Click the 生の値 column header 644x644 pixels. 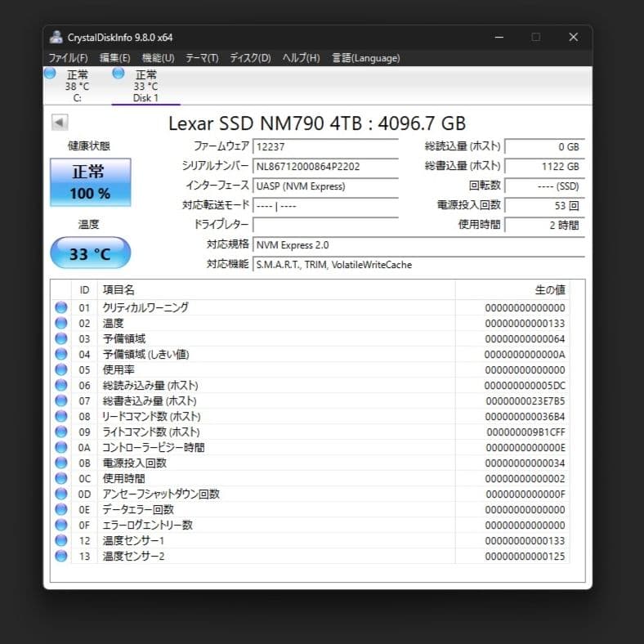click(512, 290)
